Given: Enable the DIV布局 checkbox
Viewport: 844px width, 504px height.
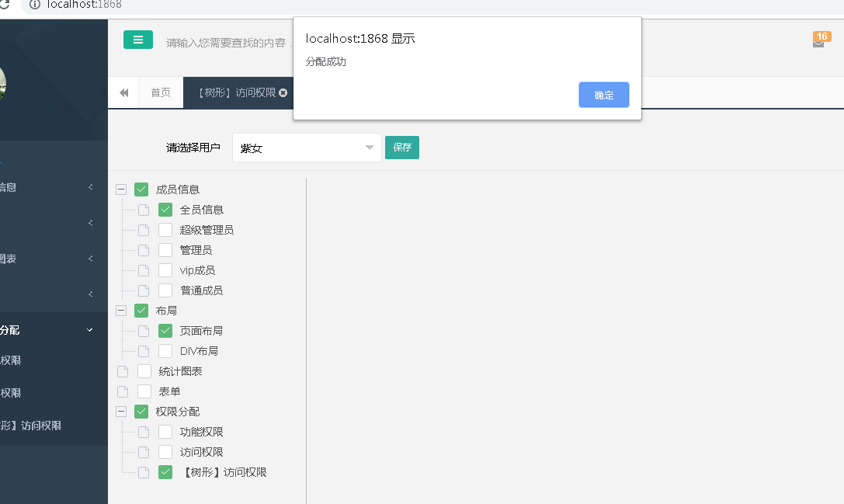Looking at the screenshot, I should click(165, 351).
